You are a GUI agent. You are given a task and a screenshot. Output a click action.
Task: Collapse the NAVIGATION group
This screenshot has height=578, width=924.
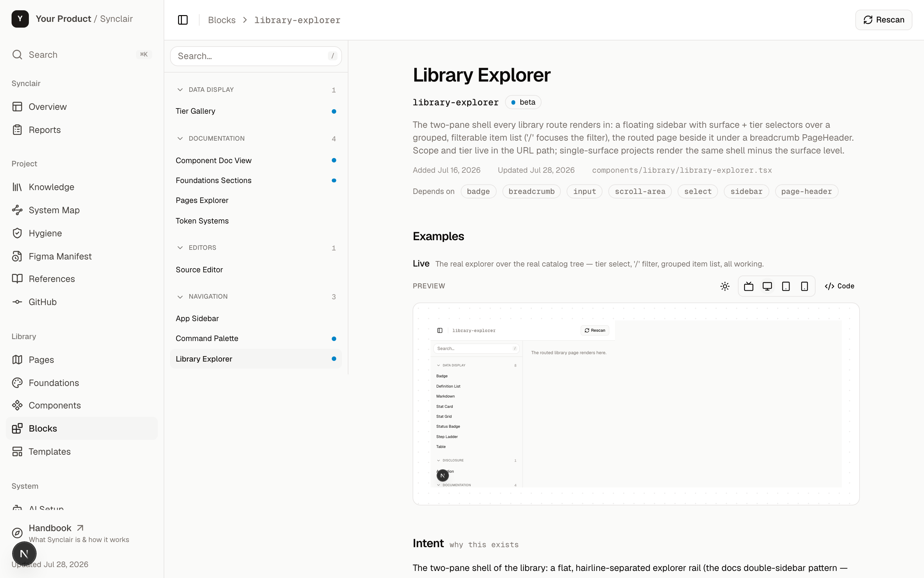tap(256, 297)
